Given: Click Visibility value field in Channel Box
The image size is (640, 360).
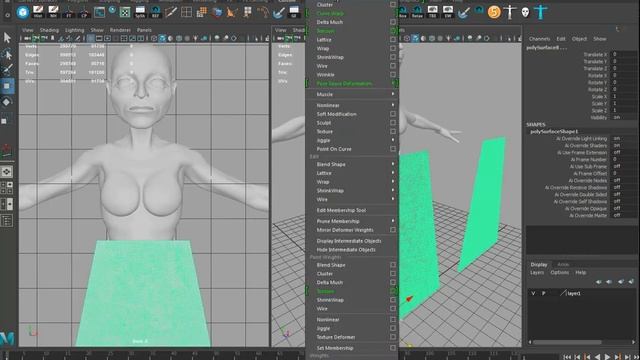Looking at the screenshot, I should point(624,117).
